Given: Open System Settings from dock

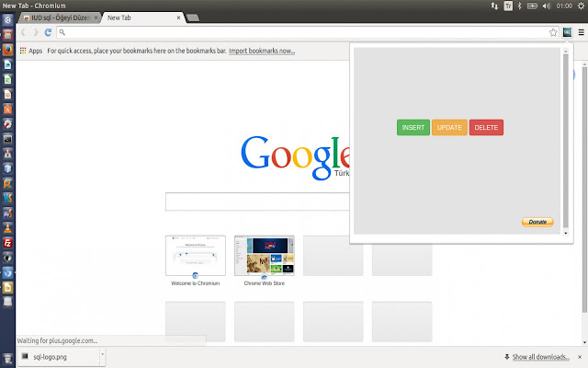Looking at the screenshot, I should (x=7, y=124).
